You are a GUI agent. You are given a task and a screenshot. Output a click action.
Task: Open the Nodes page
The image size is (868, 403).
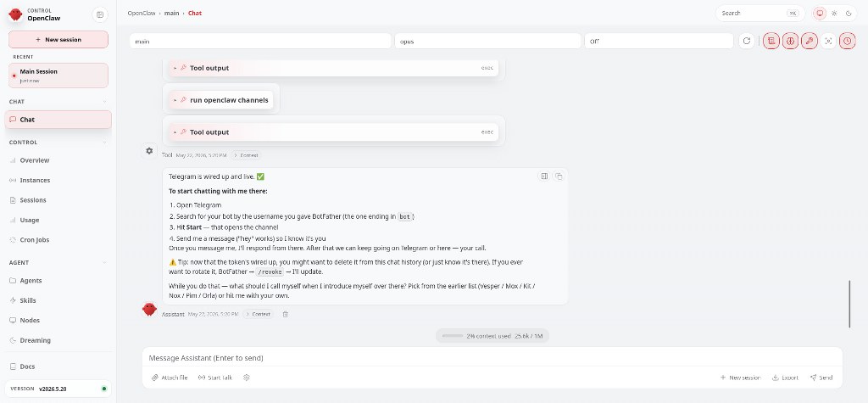pyautogui.click(x=58, y=321)
